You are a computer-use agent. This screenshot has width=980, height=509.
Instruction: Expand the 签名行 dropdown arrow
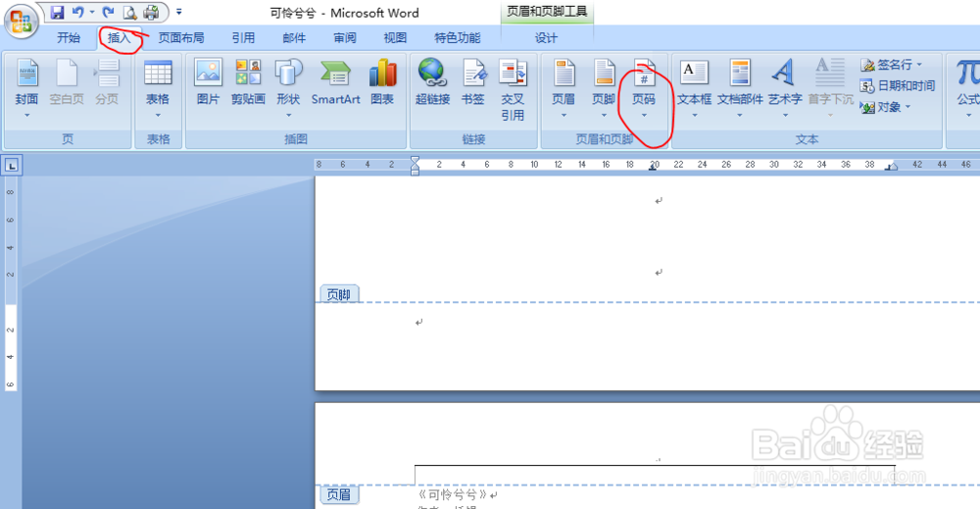919,65
